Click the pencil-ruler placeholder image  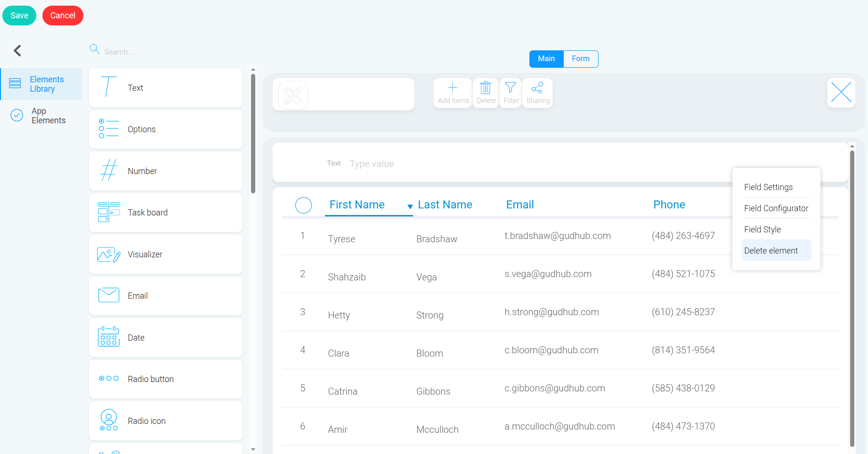(293, 96)
